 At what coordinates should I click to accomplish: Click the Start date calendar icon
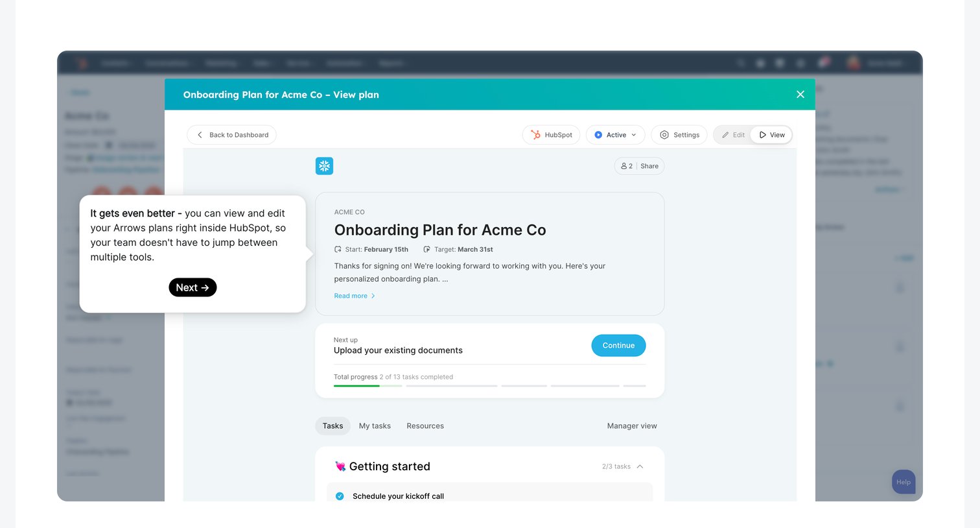(338, 249)
